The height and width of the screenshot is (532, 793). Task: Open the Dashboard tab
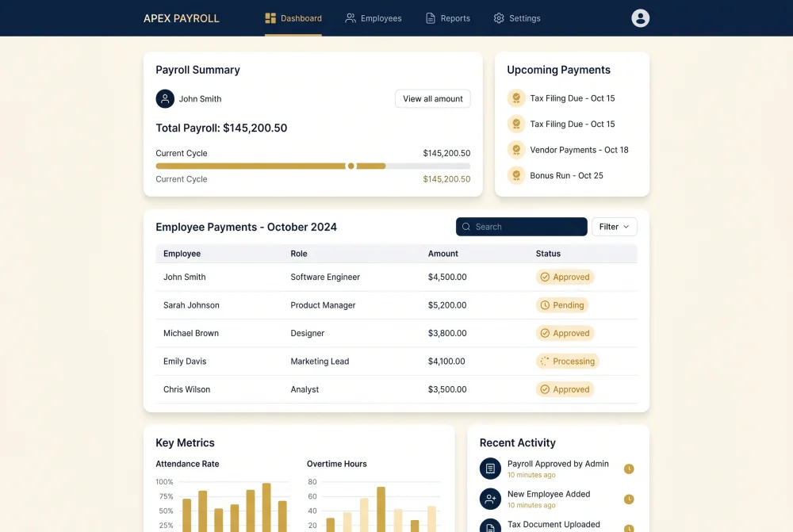click(x=293, y=18)
